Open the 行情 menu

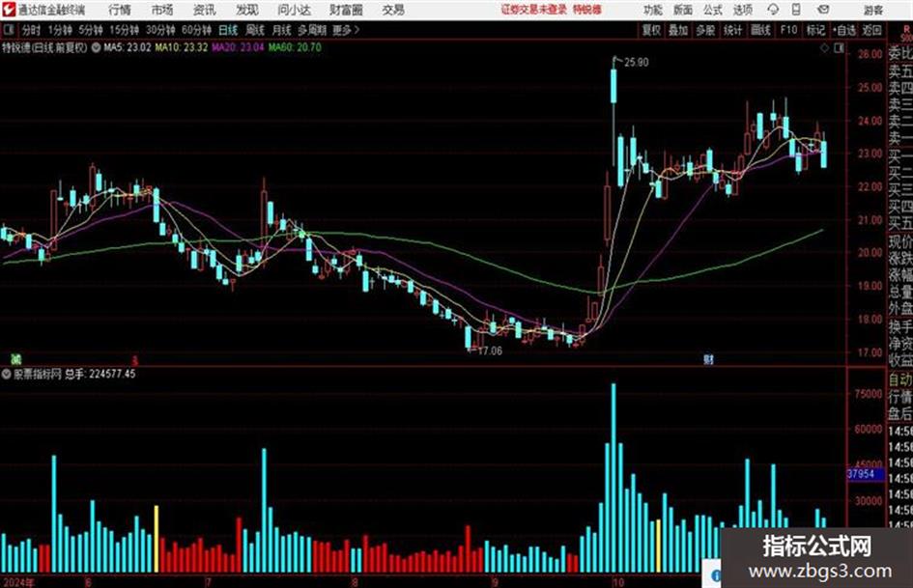pyautogui.click(x=120, y=10)
